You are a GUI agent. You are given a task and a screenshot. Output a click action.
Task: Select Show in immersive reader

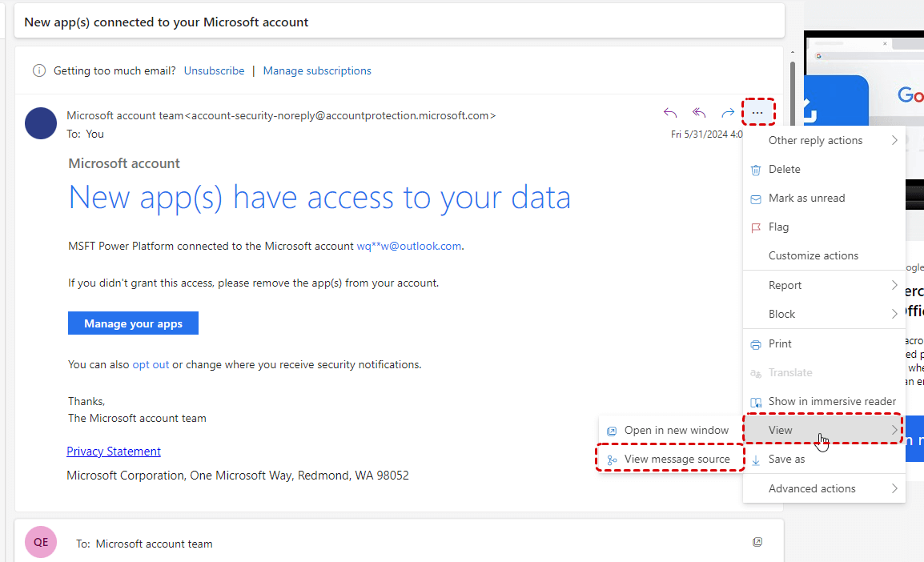point(831,402)
